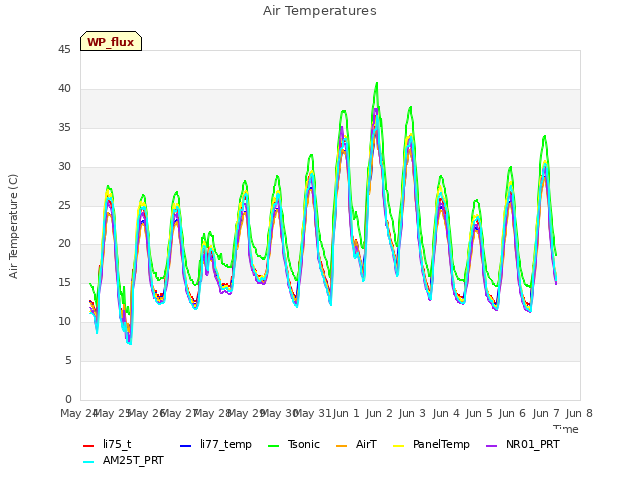Click the Air Temperature (C) axis label
Viewport: 640px width, 480px height.
pyautogui.click(x=13, y=226)
